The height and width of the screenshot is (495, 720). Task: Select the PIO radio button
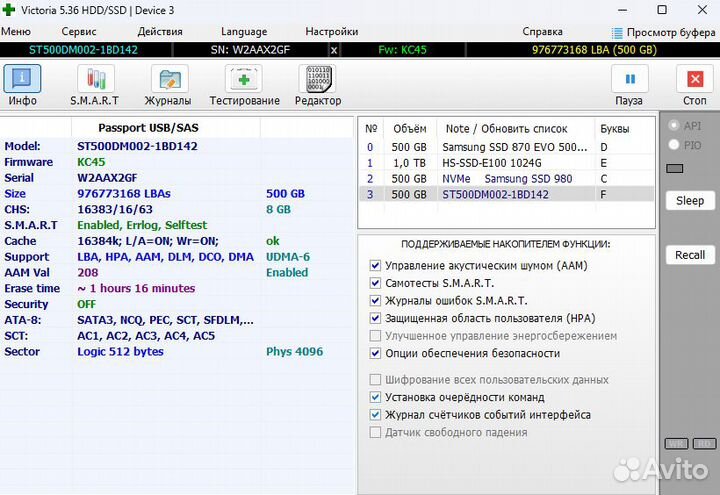(x=674, y=145)
